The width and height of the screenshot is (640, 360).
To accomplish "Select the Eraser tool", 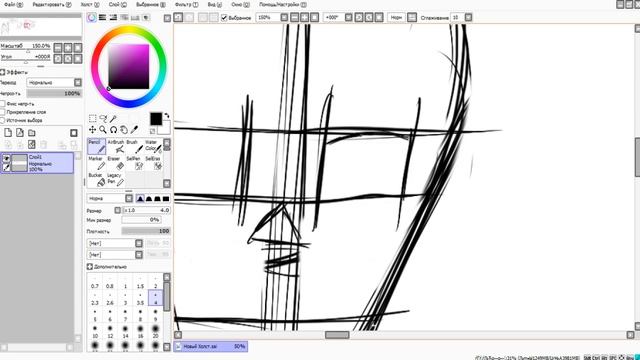I will click(x=116, y=163).
